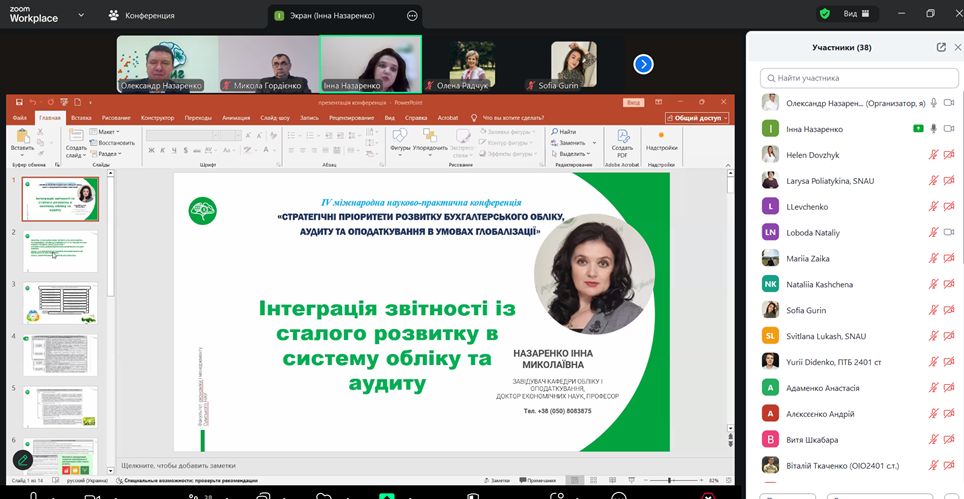The width and height of the screenshot is (964, 499).
Task: Toggle the microphone for Sofia Gurin
Action: pyautogui.click(x=934, y=311)
